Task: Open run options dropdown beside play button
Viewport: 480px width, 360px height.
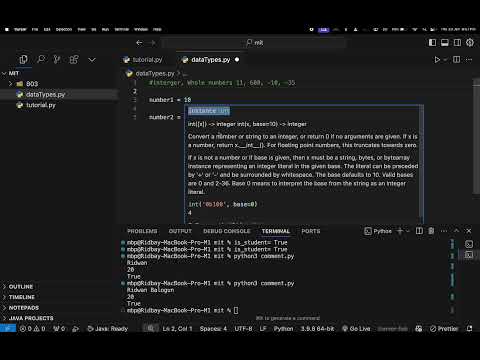Action: (445, 60)
